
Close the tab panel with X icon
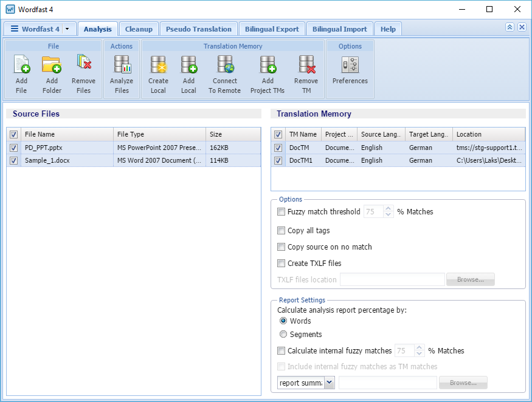click(522, 27)
